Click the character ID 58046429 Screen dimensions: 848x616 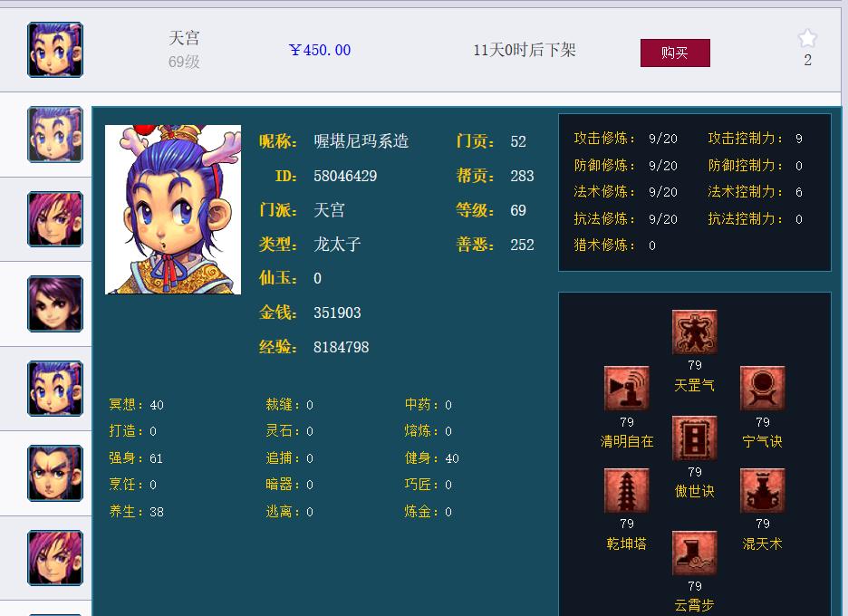(x=345, y=176)
